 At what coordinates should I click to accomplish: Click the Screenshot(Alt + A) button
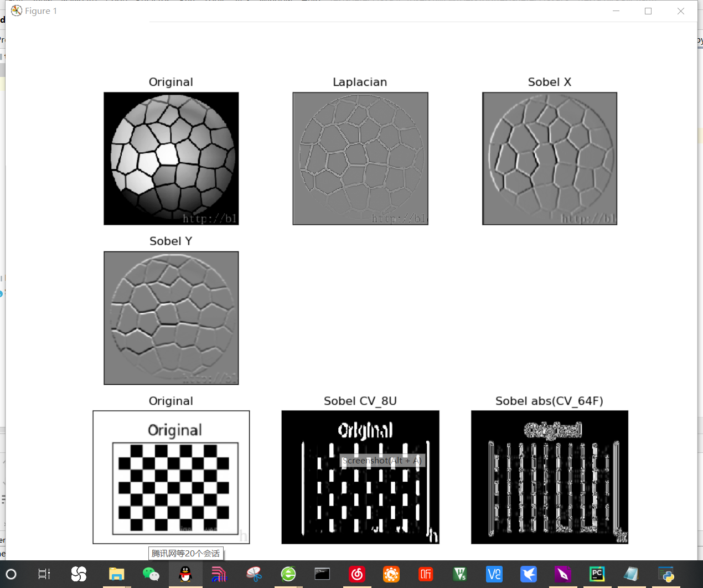pos(382,460)
